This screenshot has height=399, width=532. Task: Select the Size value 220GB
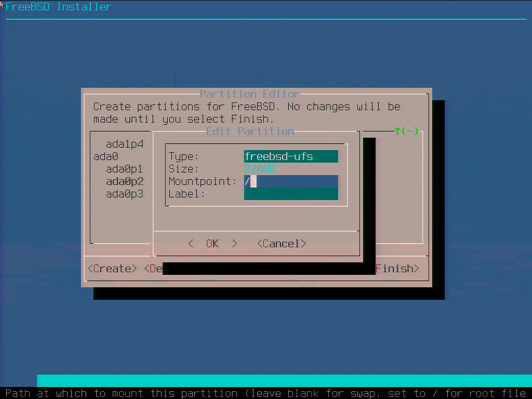(260, 169)
